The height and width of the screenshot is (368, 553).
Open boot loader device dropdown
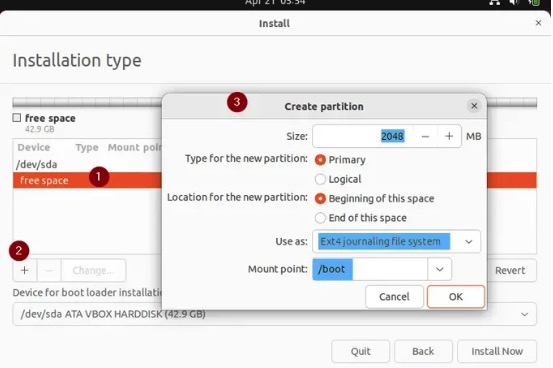coord(274,314)
